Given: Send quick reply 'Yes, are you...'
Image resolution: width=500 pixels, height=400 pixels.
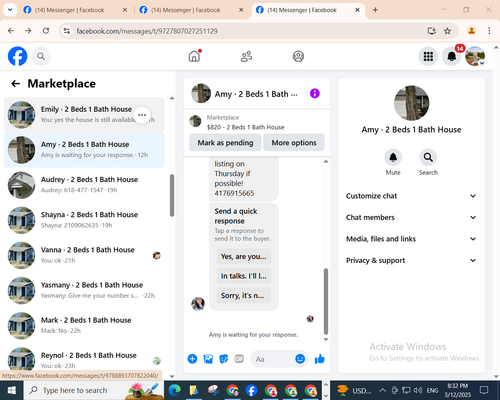Looking at the screenshot, I should (x=244, y=256).
